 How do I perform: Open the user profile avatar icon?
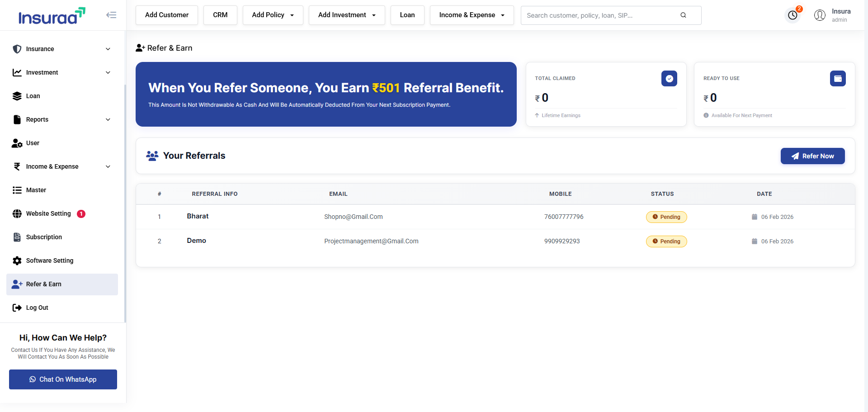820,15
